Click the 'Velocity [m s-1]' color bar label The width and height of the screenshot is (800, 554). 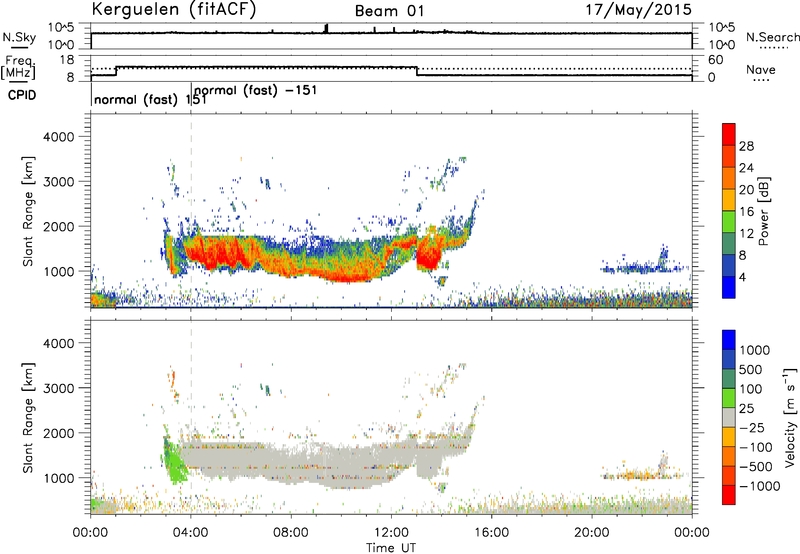coord(790,417)
